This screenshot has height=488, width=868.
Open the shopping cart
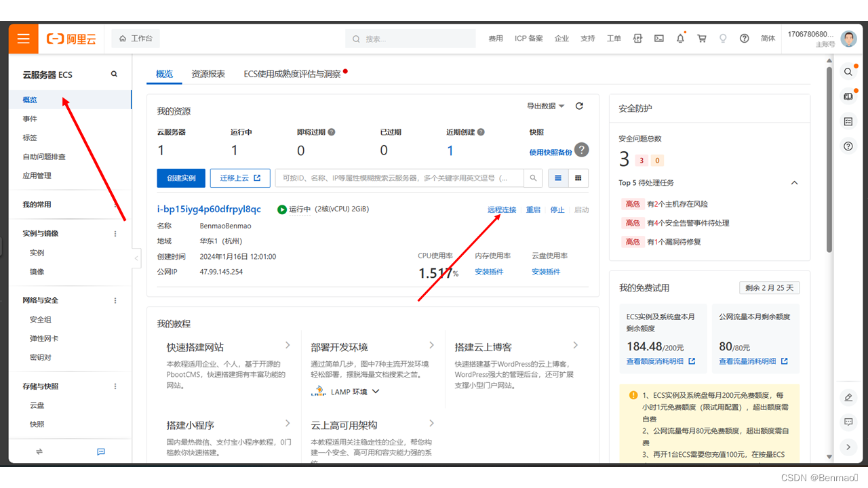[702, 39]
